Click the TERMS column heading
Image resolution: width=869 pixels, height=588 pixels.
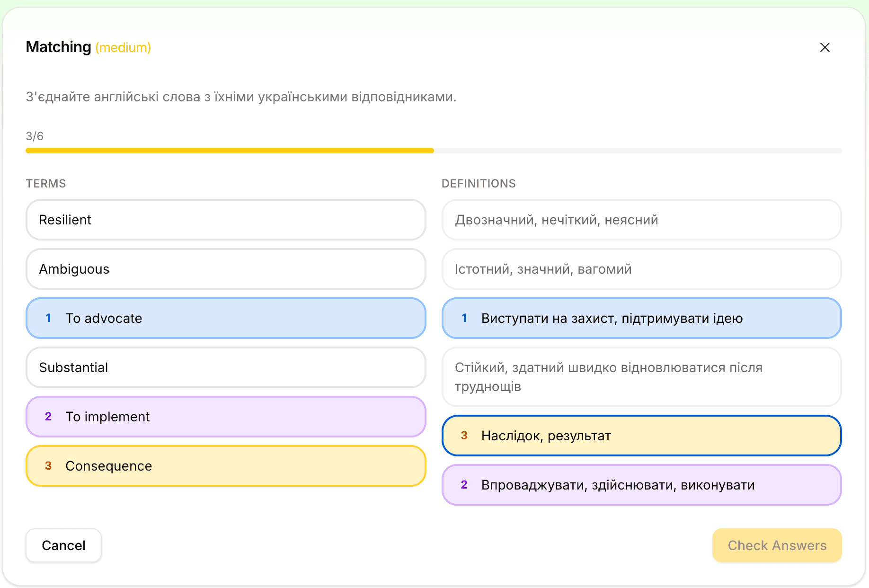(46, 184)
